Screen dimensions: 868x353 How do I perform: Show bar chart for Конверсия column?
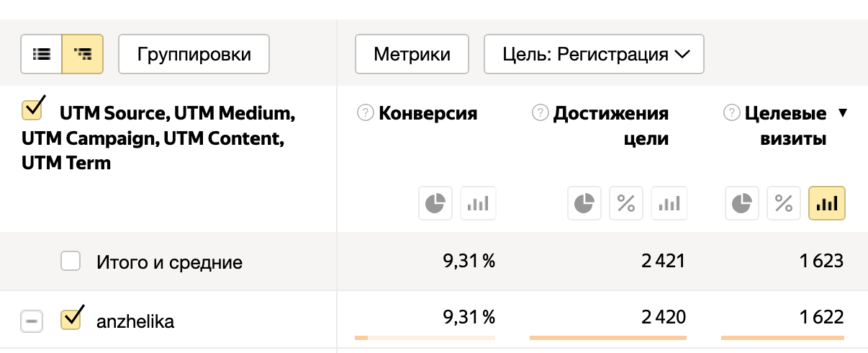tap(478, 204)
